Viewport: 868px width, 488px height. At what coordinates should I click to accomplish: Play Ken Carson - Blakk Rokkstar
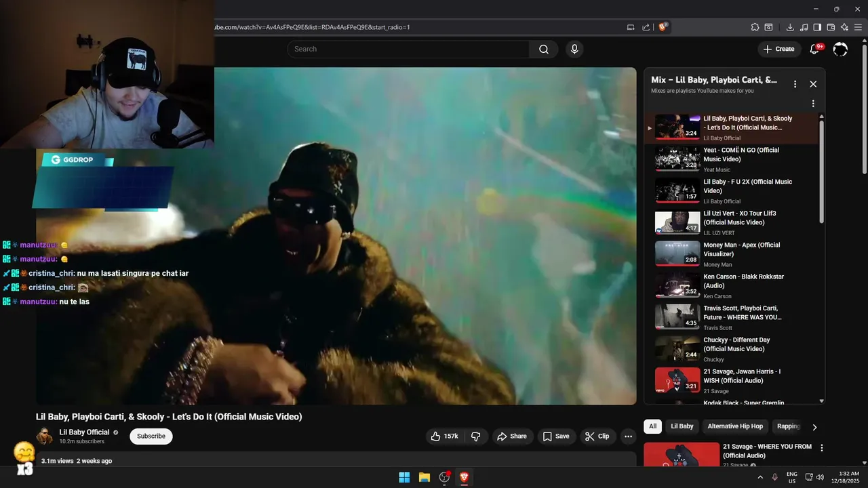click(732, 286)
